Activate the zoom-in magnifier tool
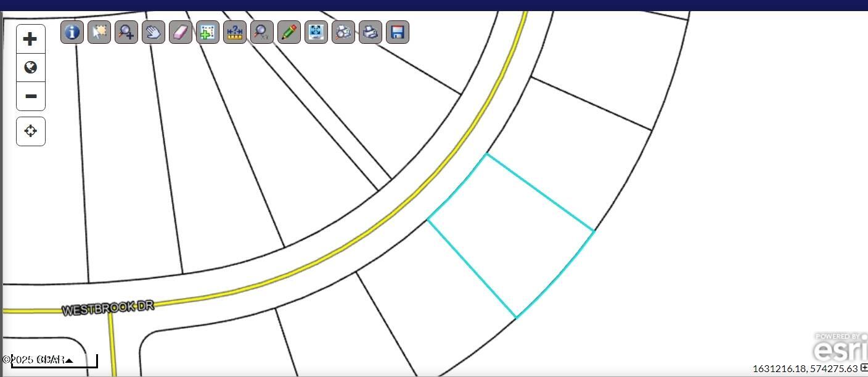This screenshot has width=868, height=377. [126, 32]
